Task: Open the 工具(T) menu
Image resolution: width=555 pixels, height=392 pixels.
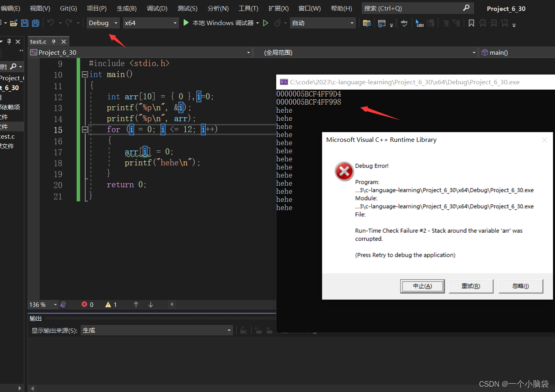Action: pyautogui.click(x=248, y=8)
